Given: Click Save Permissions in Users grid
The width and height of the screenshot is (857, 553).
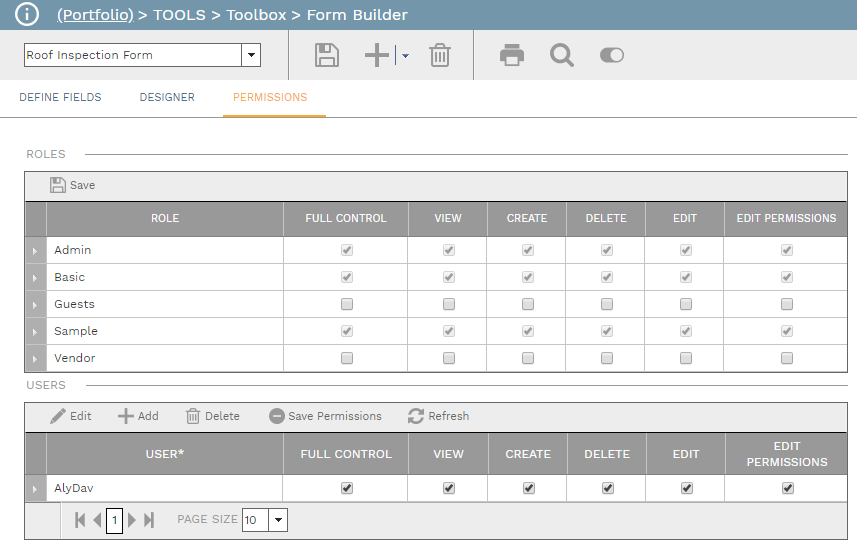Looking at the screenshot, I should click(325, 416).
